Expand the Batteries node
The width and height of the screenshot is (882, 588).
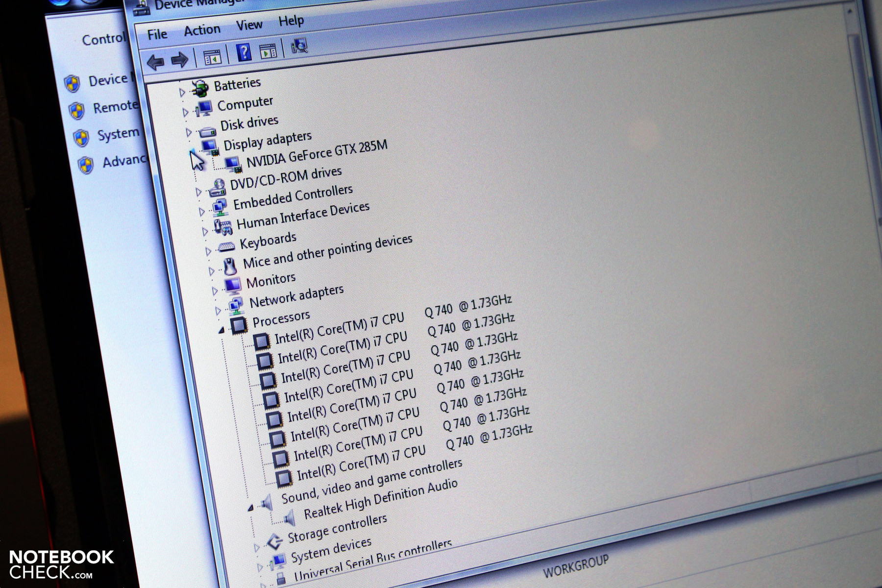[x=182, y=92]
